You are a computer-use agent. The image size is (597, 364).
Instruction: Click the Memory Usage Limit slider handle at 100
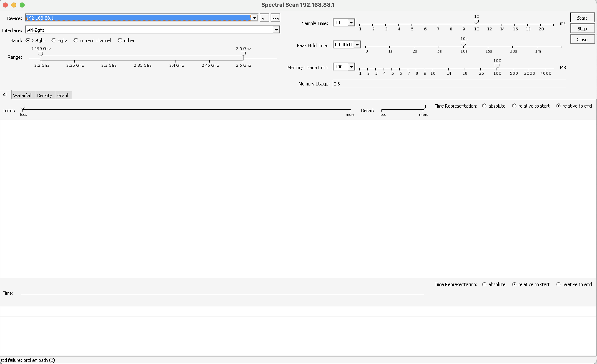497,66
